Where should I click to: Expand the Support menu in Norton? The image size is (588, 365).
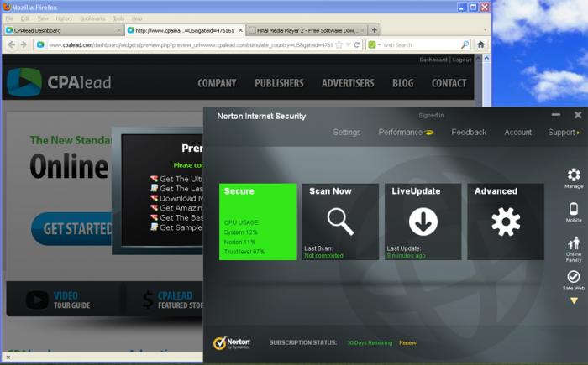(564, 133)
